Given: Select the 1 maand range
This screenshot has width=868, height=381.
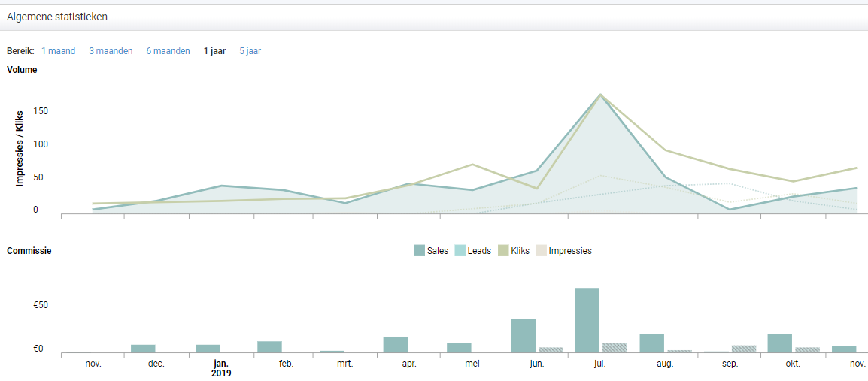Looking at the screenshot, I should [58, 51].
